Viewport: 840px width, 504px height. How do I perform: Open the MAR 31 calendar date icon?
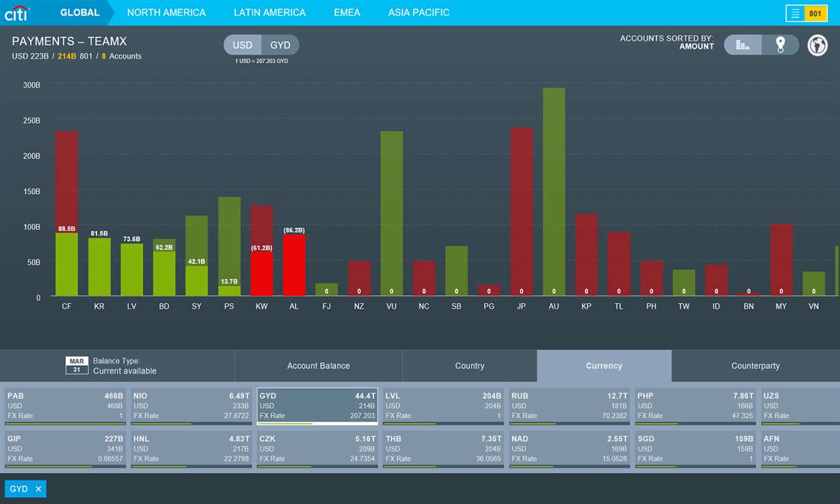77,365
